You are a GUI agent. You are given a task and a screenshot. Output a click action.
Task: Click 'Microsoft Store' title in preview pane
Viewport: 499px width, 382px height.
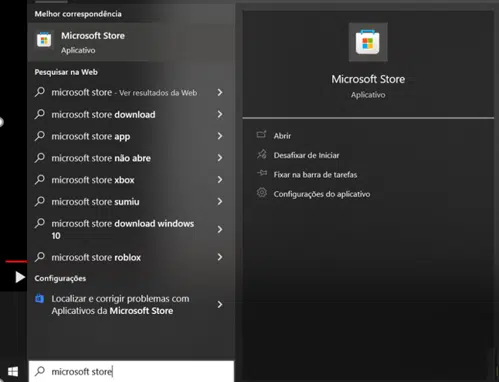pyautogui.click(x=368, y=79)
